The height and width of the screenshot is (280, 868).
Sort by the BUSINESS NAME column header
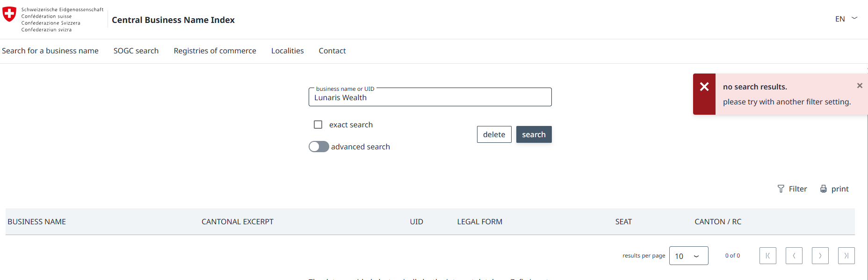click(36, 221)
